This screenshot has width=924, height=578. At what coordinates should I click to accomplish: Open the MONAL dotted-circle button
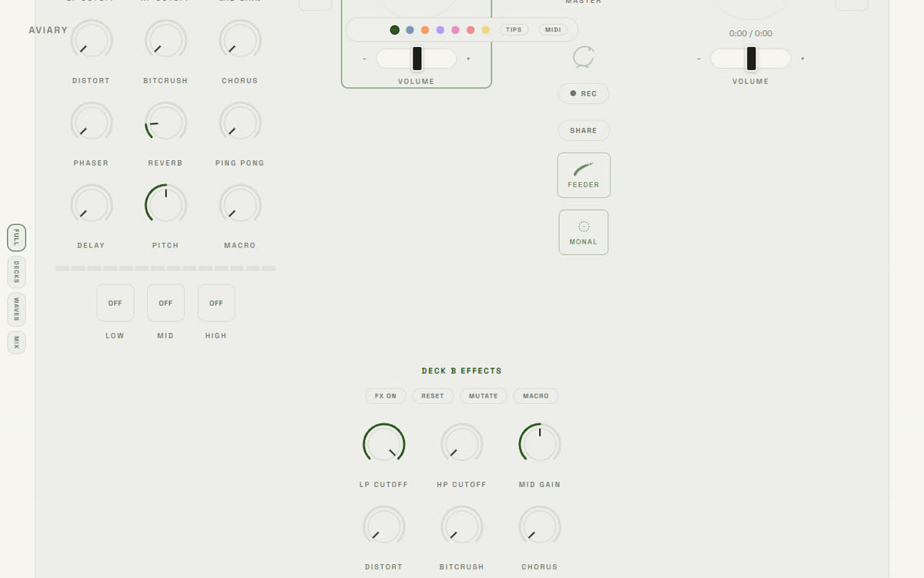pos(584,232)
